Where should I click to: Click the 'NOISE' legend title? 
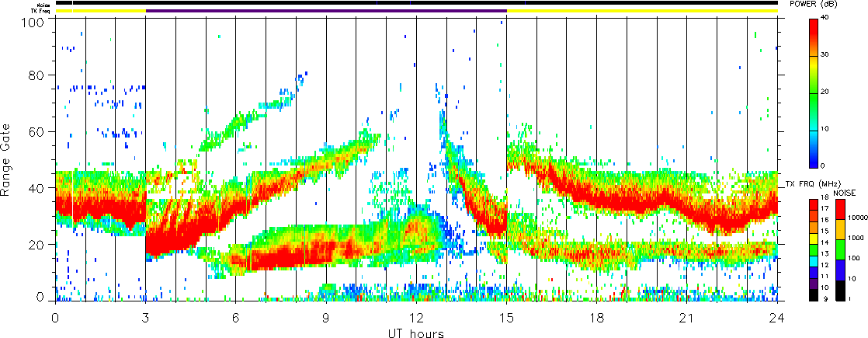tap(845, 193)
